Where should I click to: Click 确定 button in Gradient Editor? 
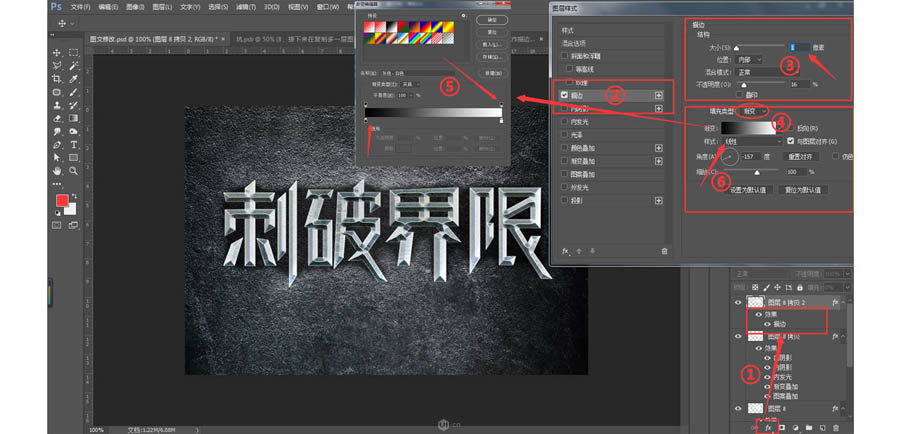tap(492, 20)
